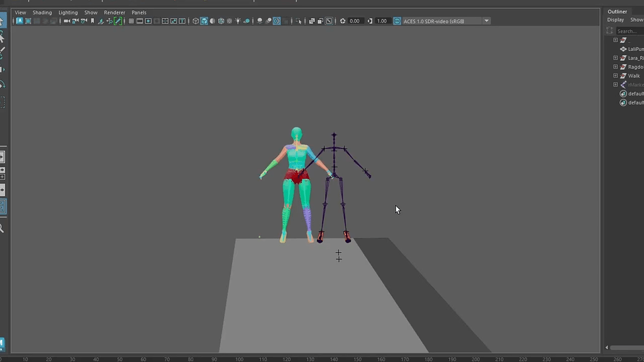Expand the Lara_Rig node in Outliner

point(615,57)
